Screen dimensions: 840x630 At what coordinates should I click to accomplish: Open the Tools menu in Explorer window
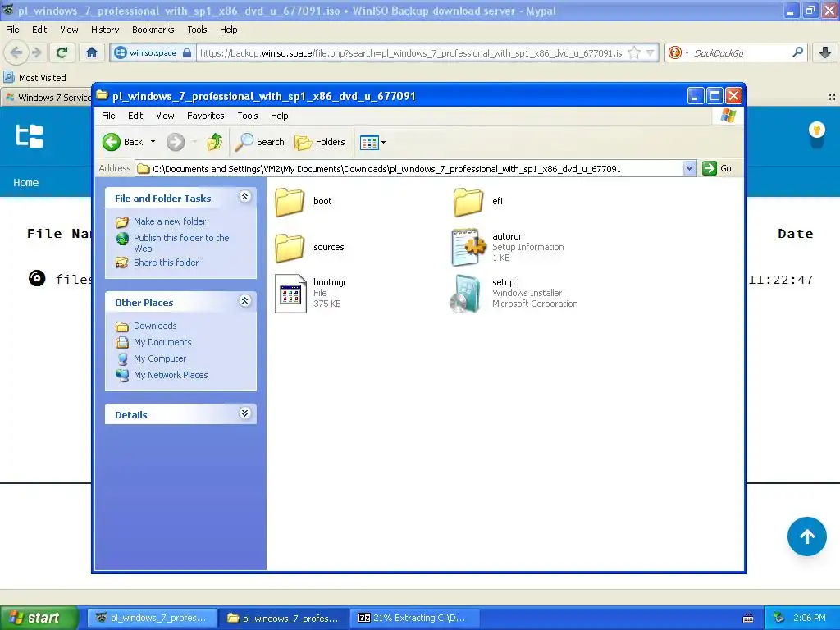click(248, 116)
